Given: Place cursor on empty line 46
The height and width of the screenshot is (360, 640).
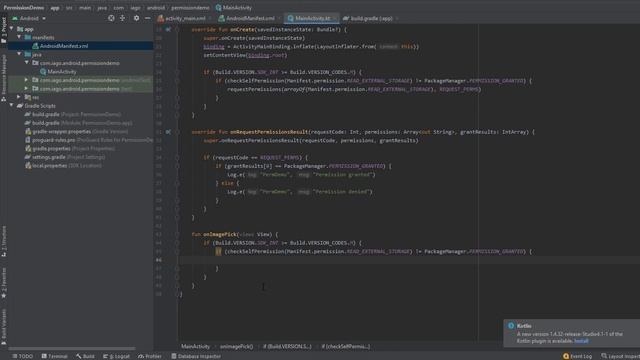Looking at the screenshot, I should [408, 260].
